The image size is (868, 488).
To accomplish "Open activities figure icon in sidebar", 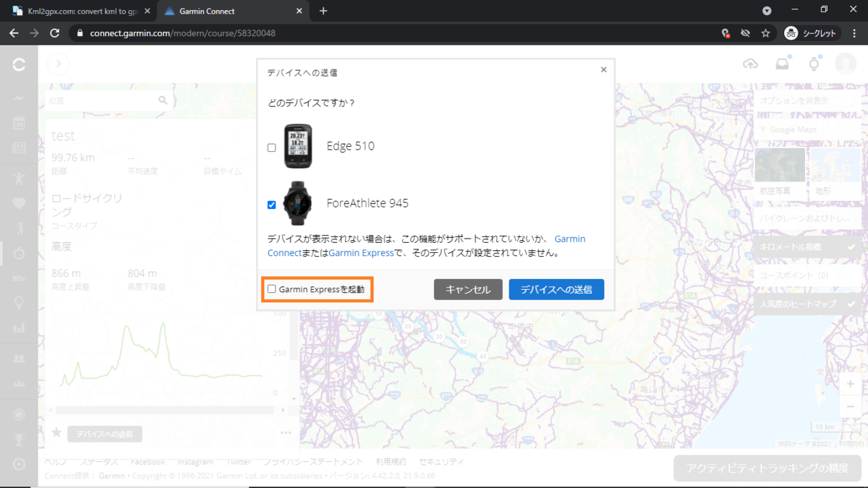I will (x=20, y=178).
